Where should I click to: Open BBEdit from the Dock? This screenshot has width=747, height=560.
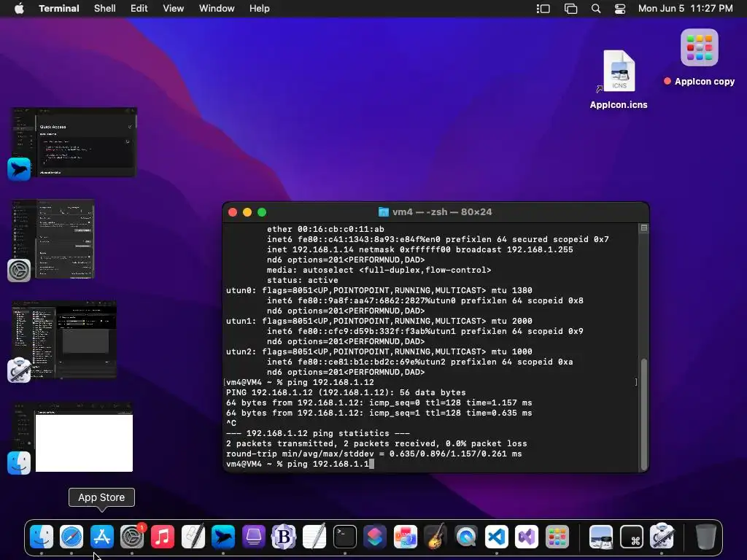click(284, 537)
